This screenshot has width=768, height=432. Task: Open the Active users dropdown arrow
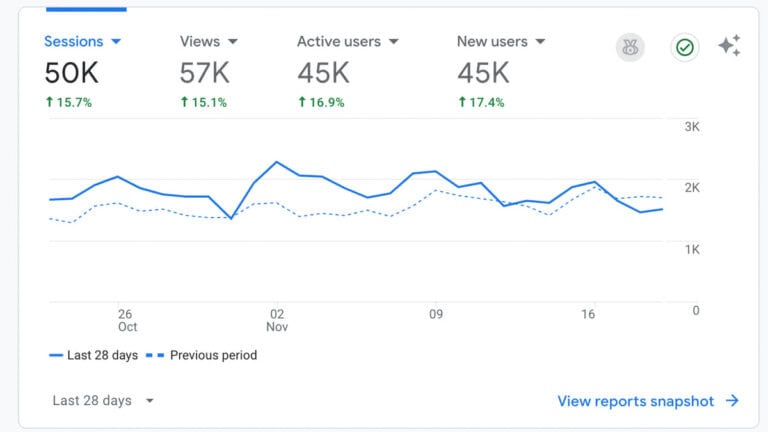click(394, 42)
